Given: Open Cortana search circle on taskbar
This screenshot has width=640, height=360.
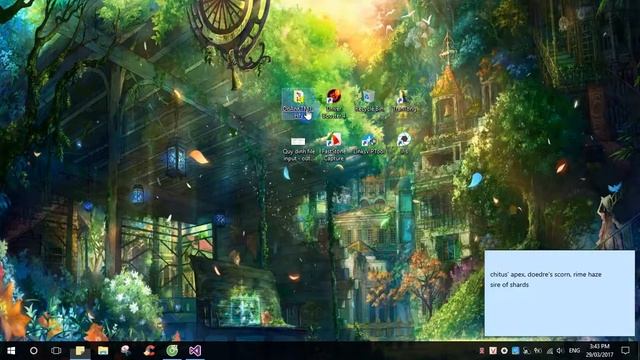Looking at the screenshot, I should point(34,351).
